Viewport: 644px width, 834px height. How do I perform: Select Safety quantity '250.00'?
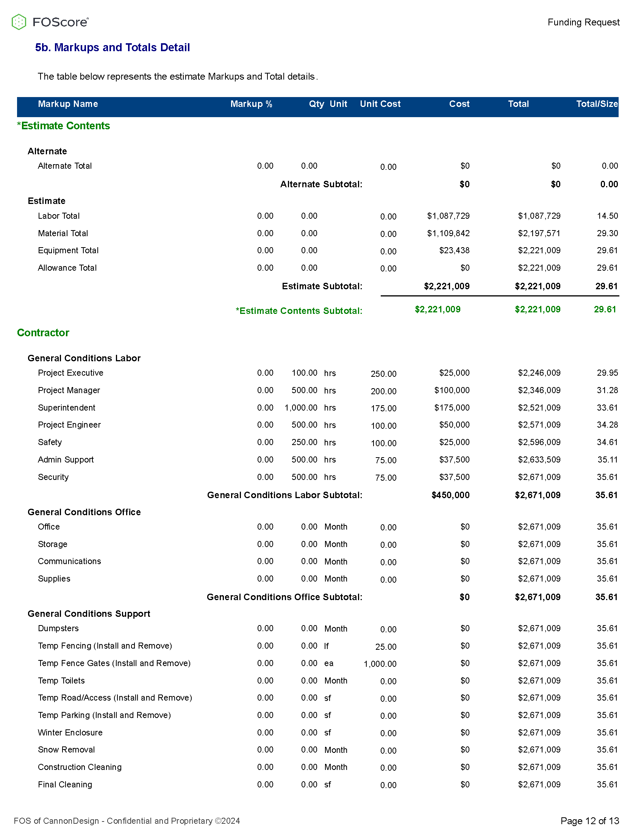[x=305, y=442]
